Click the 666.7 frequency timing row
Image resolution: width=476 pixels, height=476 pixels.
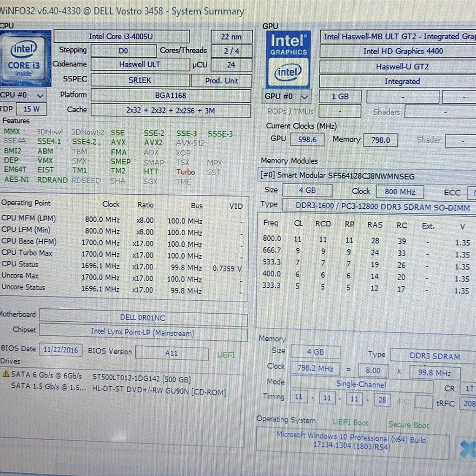point(366,252)
